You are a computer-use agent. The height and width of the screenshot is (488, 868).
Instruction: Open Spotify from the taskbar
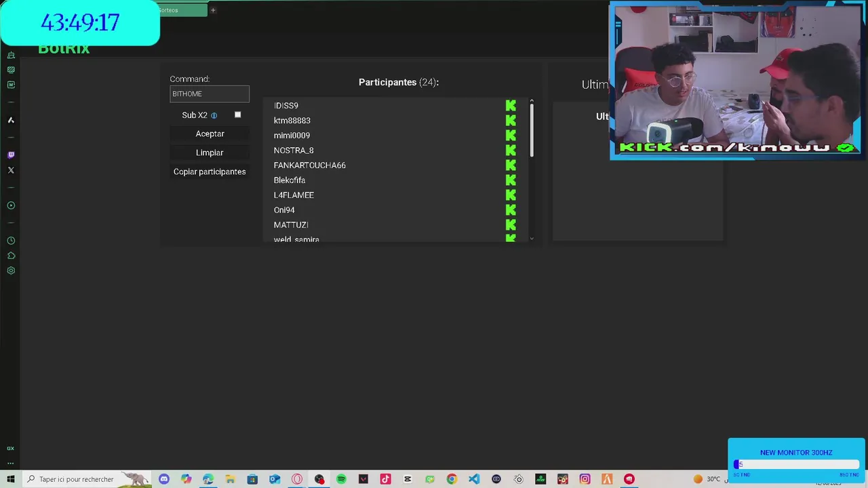[341, 479]
